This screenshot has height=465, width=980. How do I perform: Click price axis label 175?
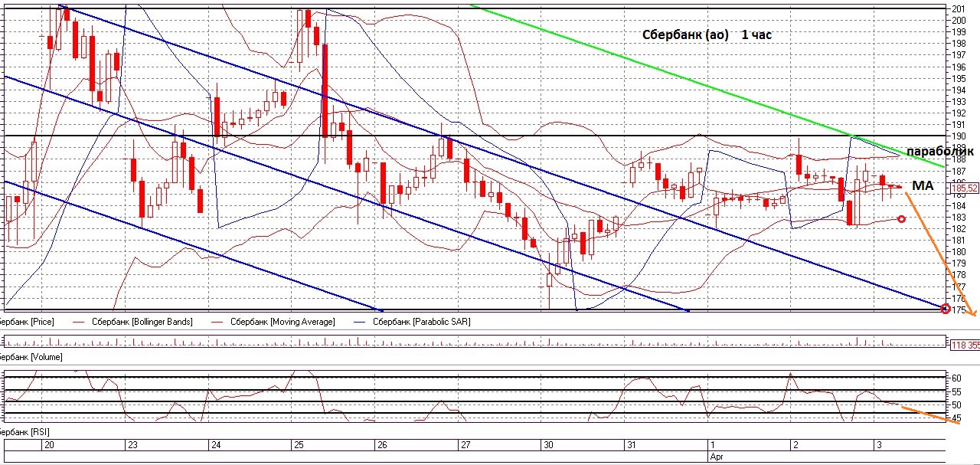[960, 309]
